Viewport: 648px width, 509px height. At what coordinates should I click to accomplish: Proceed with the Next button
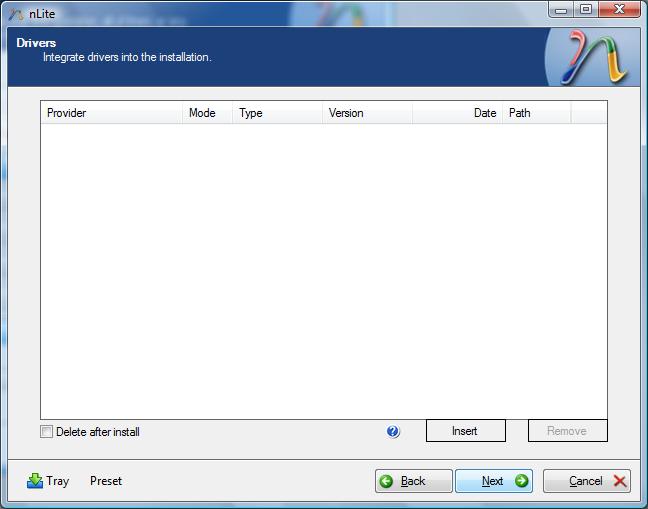point(494,481)
